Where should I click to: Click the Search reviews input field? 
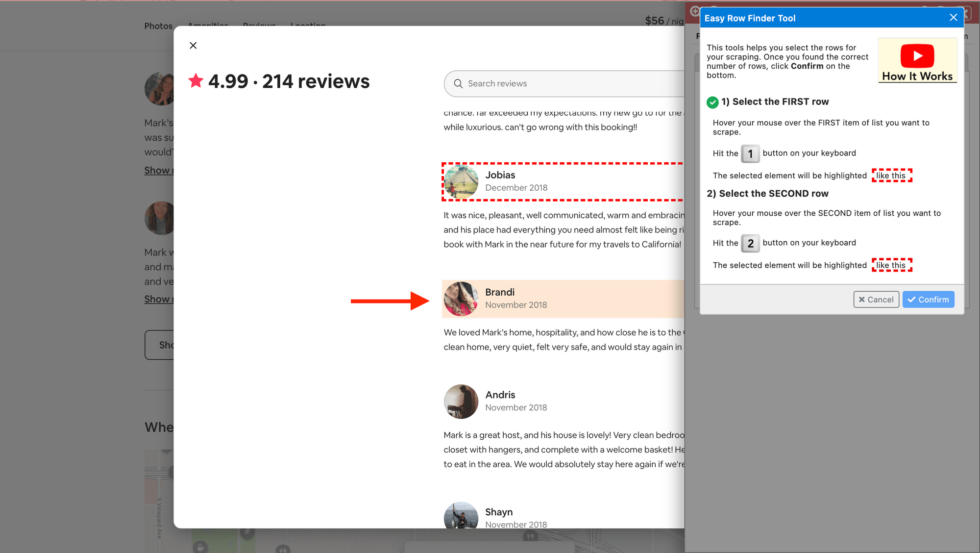coord(564,84)
